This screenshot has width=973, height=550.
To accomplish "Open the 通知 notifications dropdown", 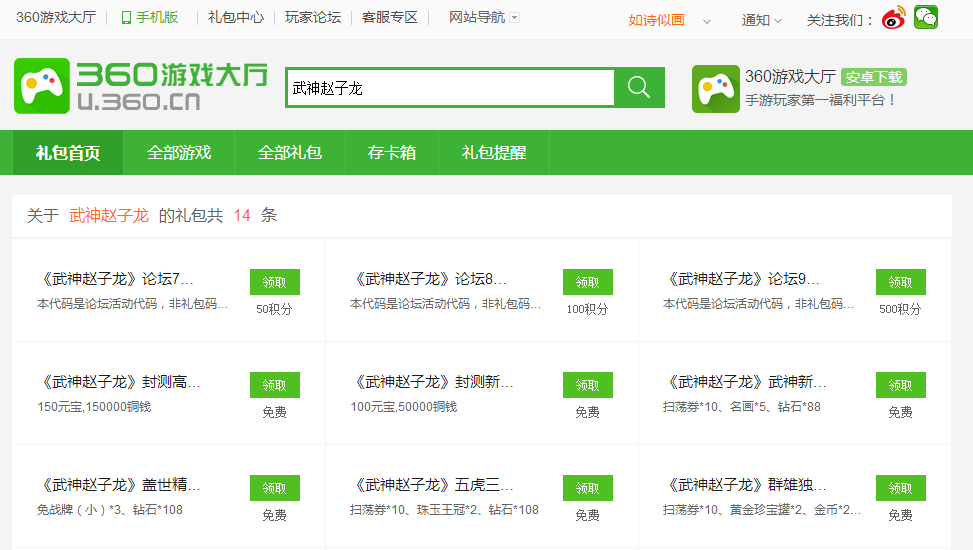I will click(761, 20).
